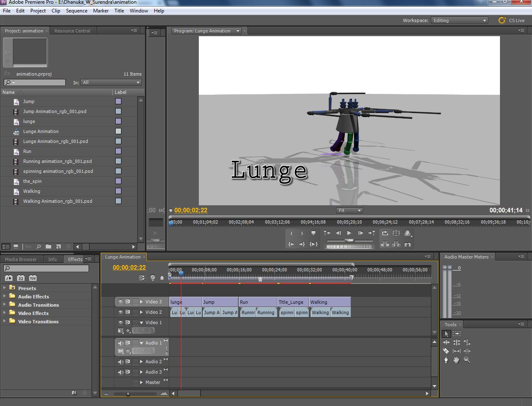Open the Sequence menu
Screen dimensions: 532x406
77,10
